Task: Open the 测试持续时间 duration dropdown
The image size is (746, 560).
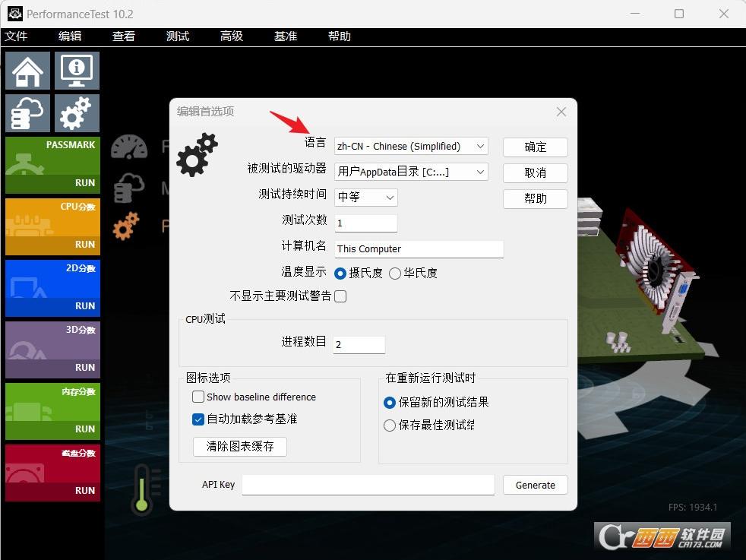Action: click(x=366, y=197)
